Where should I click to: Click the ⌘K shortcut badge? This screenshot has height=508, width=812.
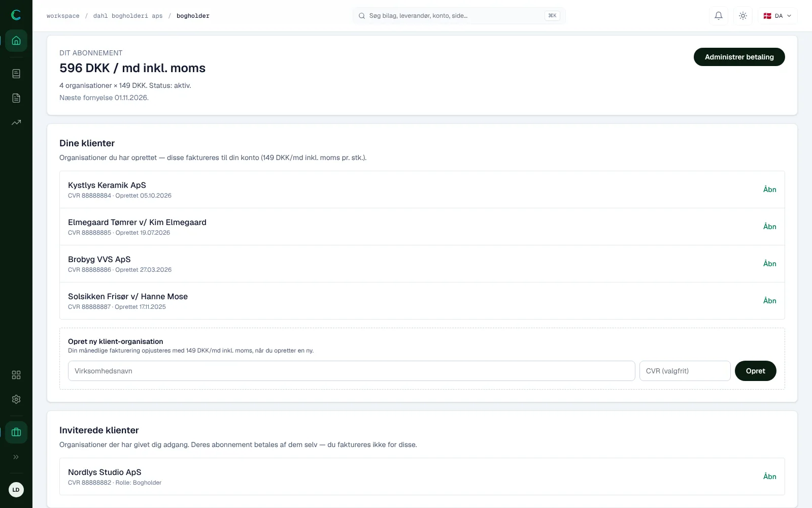pos(552,16)
